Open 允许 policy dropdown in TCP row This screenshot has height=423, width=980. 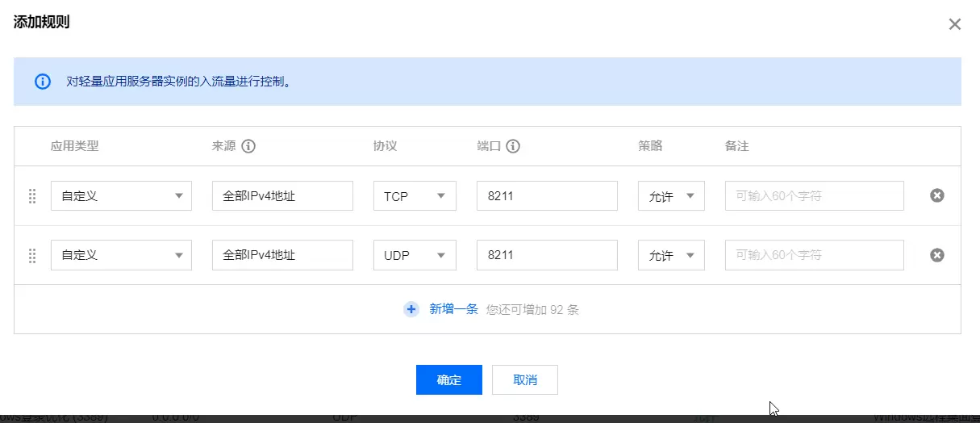click(x=671, y=196)
